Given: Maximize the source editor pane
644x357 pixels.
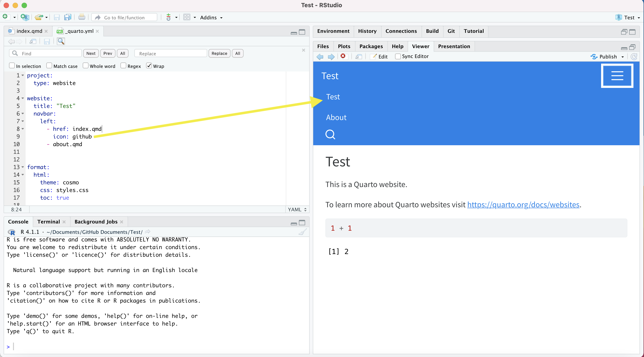Looking at the screenshot, I should (x=302, y=32).
